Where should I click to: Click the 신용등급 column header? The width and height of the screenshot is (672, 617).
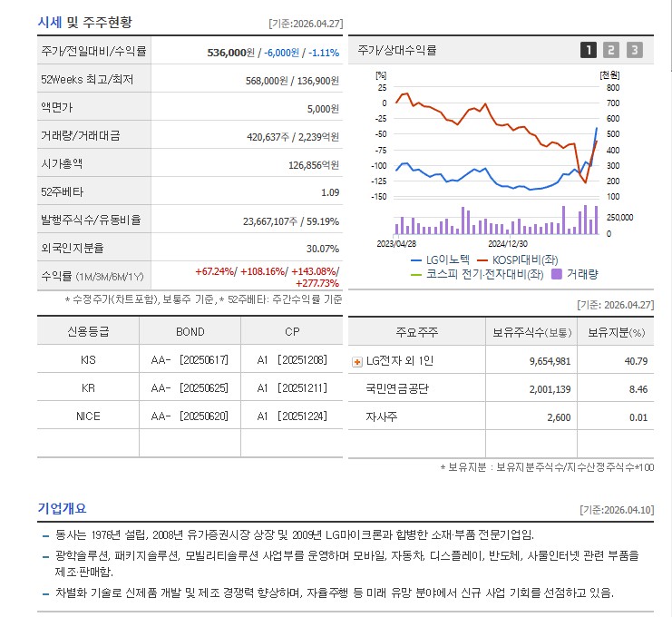(x=88, y=331)
